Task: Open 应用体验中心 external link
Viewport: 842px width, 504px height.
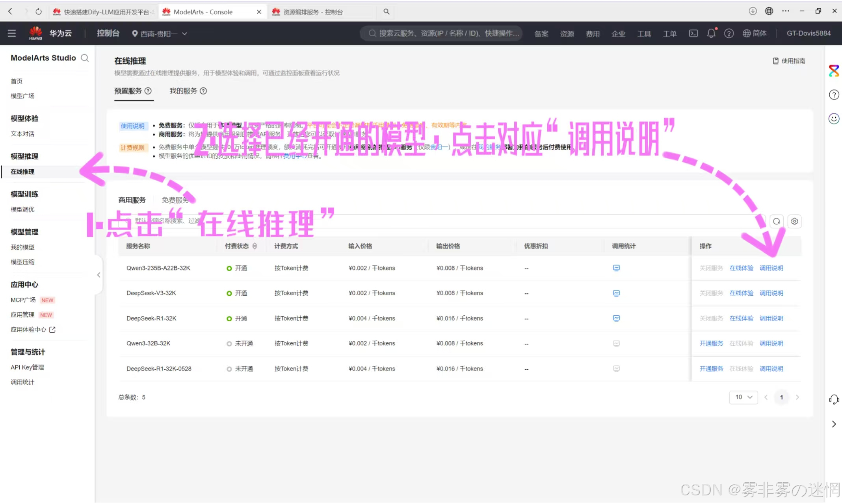Action: (33, 330)
